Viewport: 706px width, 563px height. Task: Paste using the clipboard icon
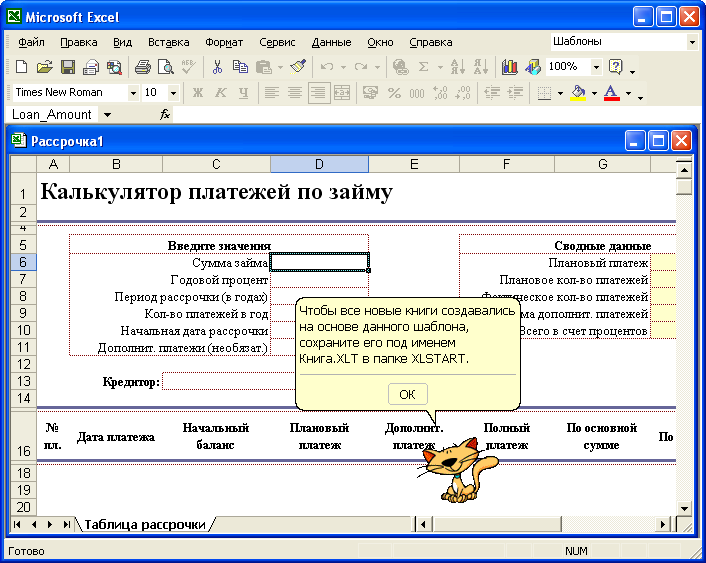point(264,67)
